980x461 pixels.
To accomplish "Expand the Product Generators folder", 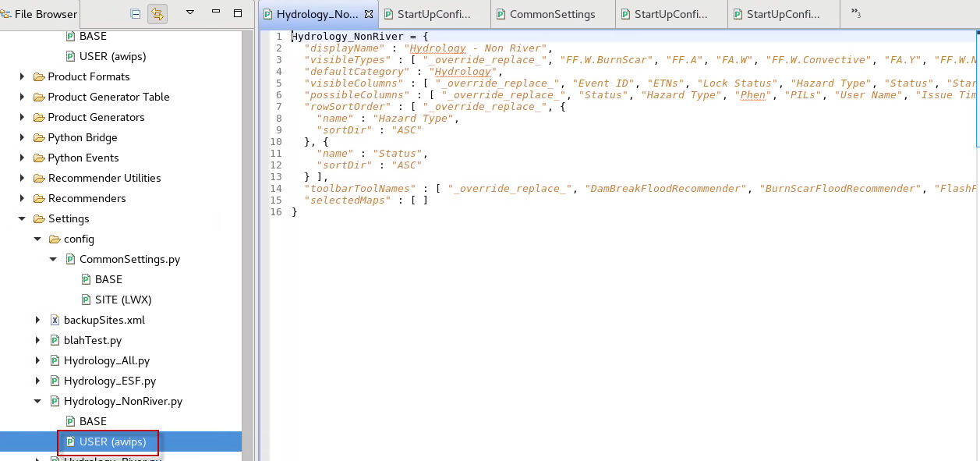I will tap(22, 117).
